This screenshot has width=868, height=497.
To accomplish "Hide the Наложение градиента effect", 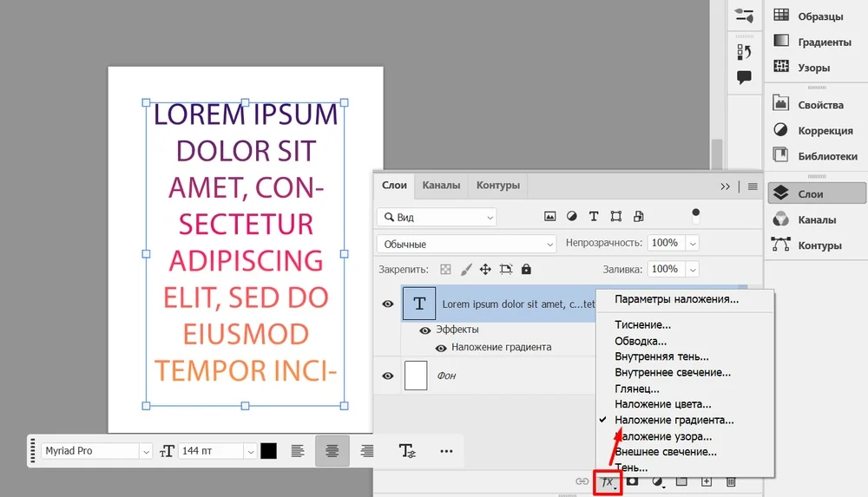I will click(441, 348).
